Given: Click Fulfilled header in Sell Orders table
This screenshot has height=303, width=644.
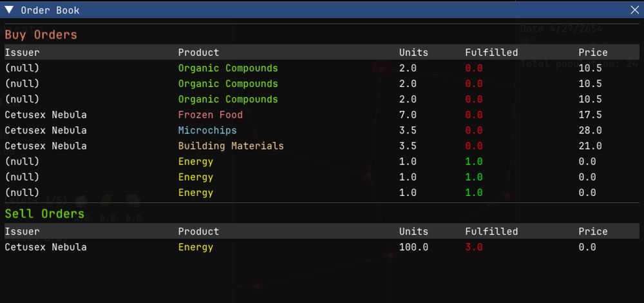Looking at the screenshot, I should 491,231.
